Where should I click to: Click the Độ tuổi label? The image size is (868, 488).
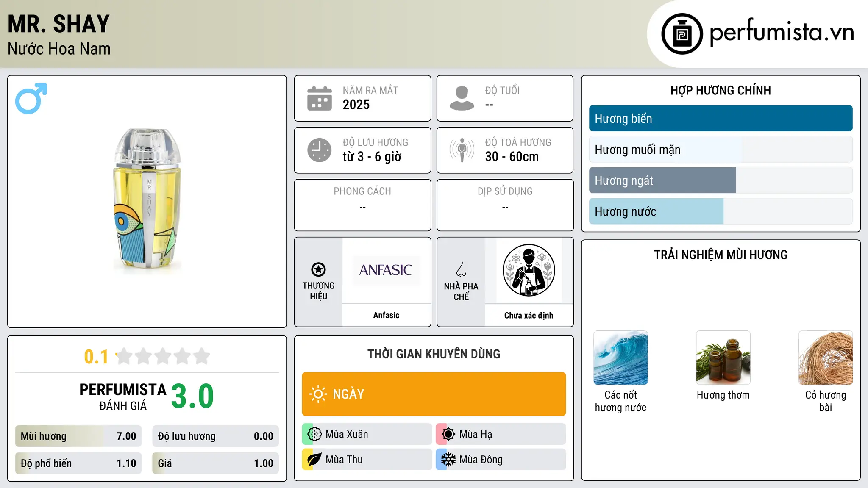502,90
